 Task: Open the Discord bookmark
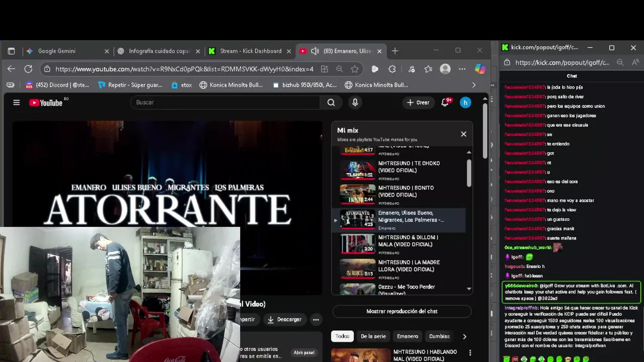point(57,85)
